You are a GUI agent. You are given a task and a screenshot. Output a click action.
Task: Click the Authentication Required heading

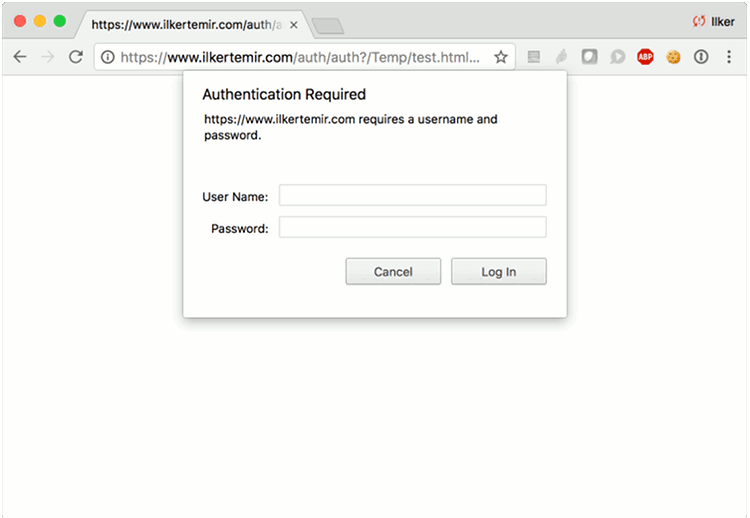pos(284,94)
